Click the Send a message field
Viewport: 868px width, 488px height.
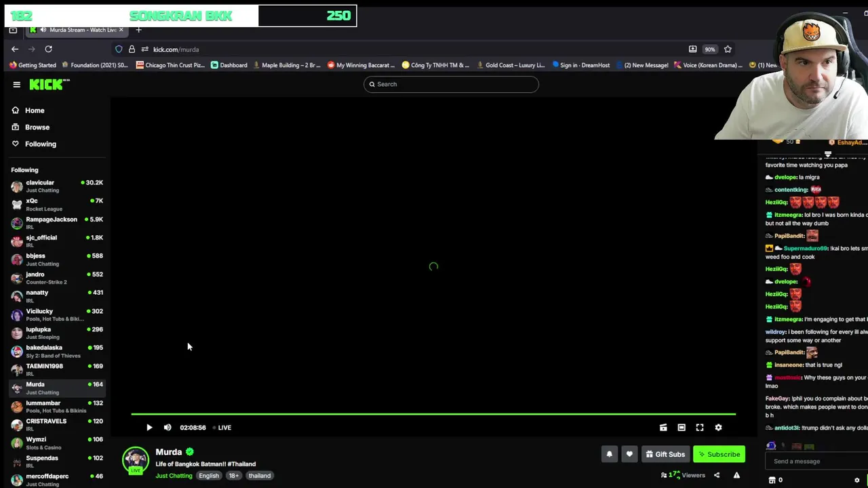[817, 462]
